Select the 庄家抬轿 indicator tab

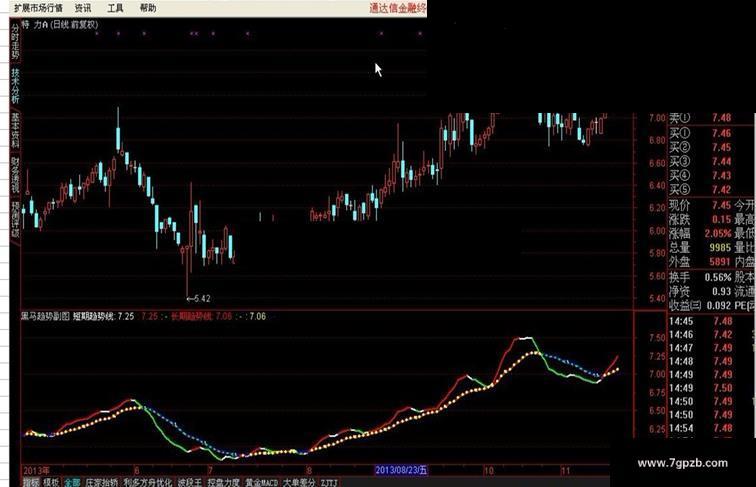tap(101, 482)
